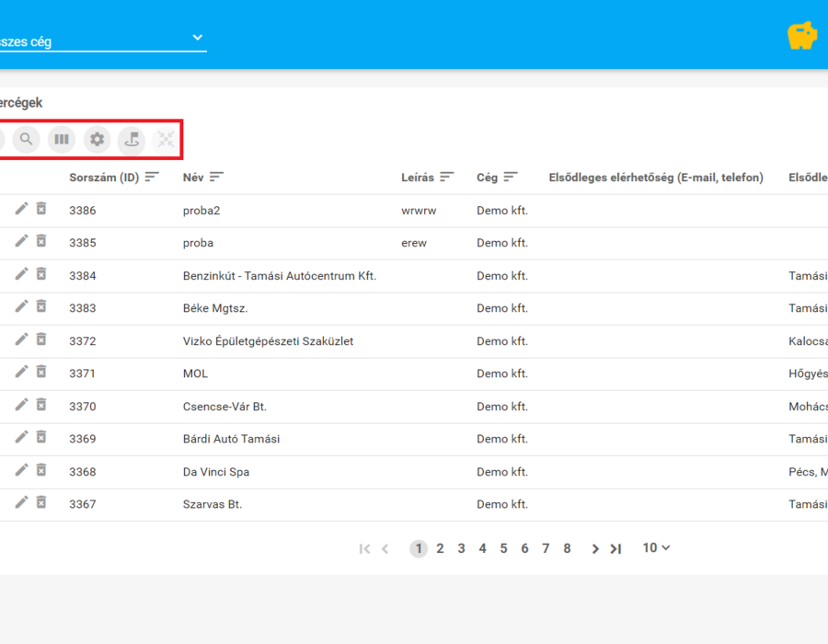Click the export/download toolbar icon
The image size is (828, 644).
pos(132,139)
